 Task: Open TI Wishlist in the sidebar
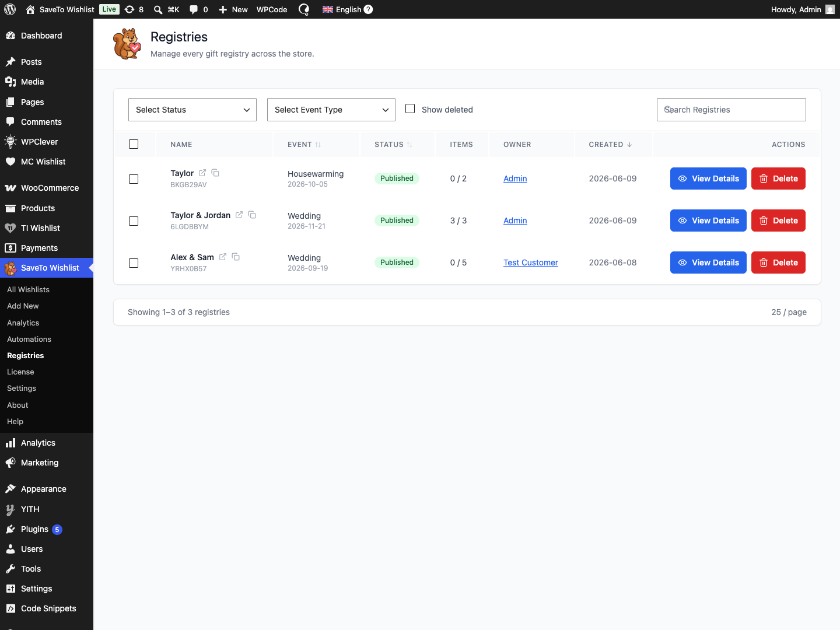[x=47, y=228]
